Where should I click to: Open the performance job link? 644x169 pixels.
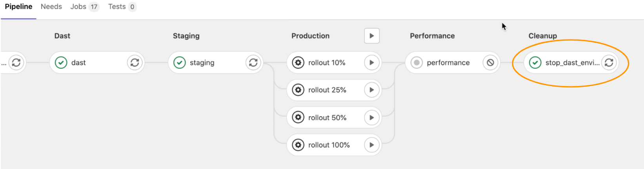point(448,63)
